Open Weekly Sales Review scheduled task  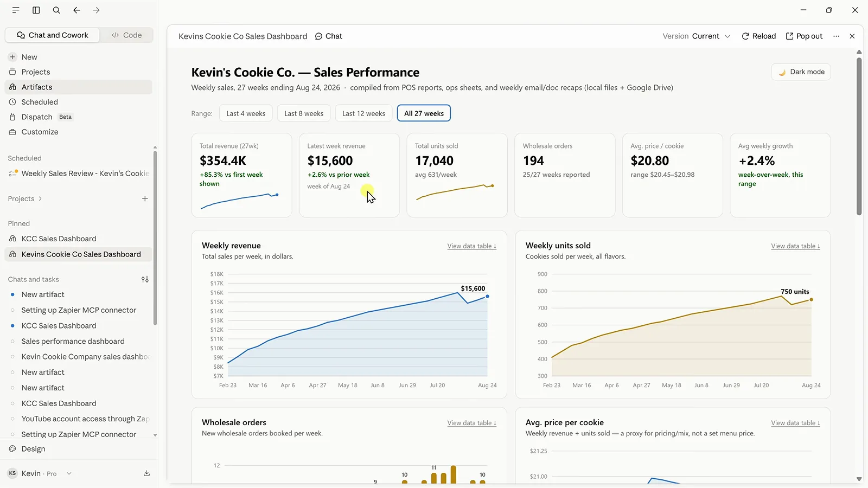[78, 174]
